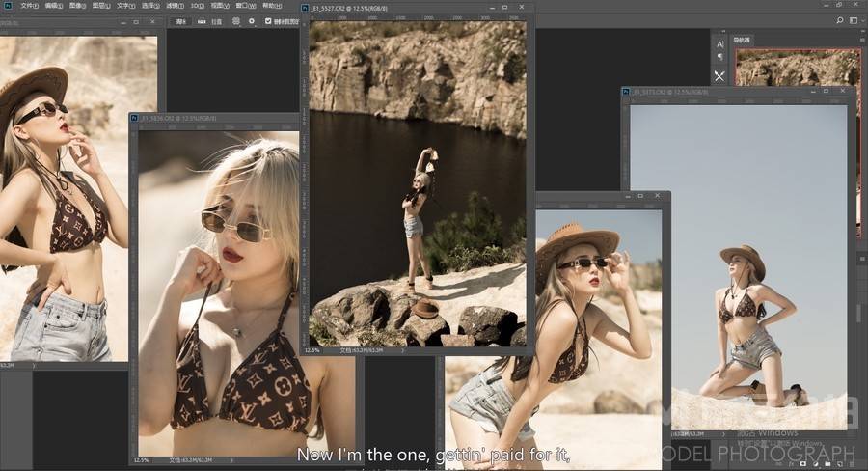Image resolution: width=868 pixels, height=471 pixels.
Task: Click the Navigator preview thumbnail
Action: coord(798,68)
